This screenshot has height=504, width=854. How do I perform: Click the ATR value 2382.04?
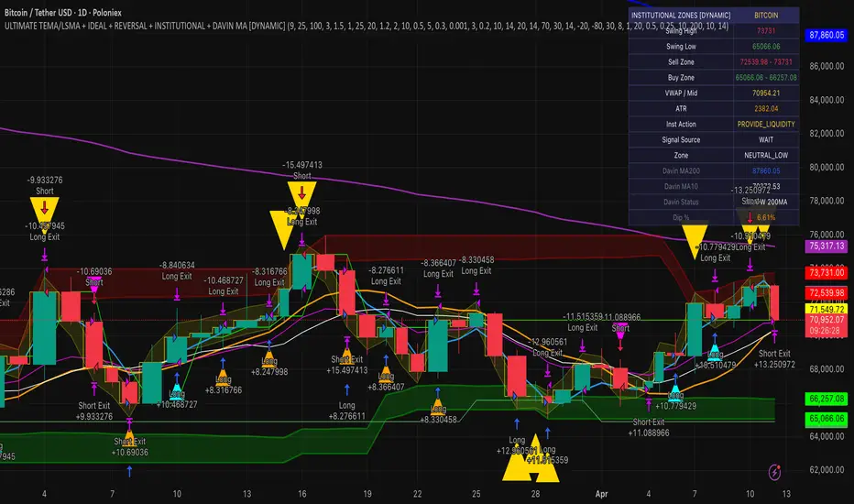click(766, 108)
